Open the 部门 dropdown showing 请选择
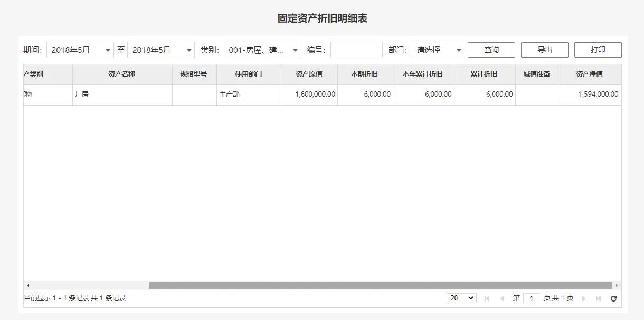The height and width of the screenshot is (320, 644). coord(438,49)
